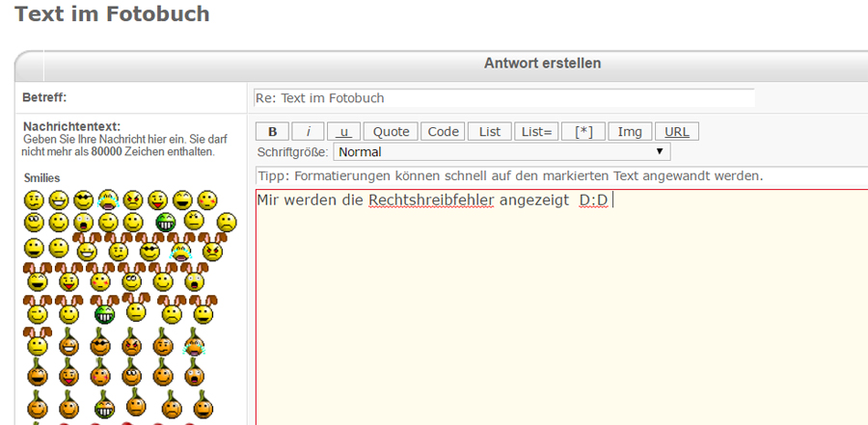The width and height of the screenshot is (868, 425).
Task: Click the Betreff subject input field
Action: coord(503,98)
